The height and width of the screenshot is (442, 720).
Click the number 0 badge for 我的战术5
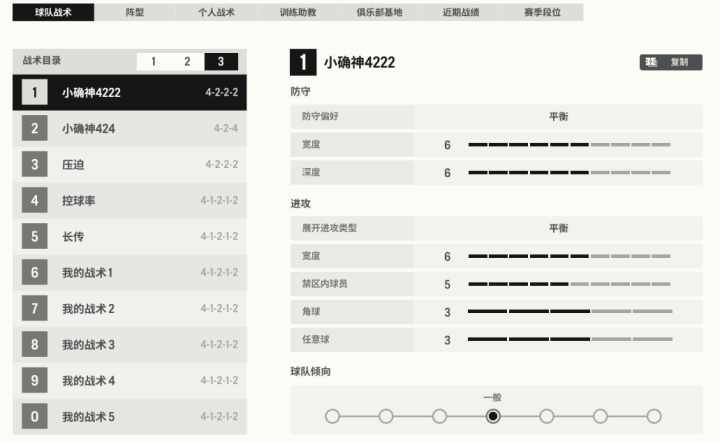pos(34,416)
